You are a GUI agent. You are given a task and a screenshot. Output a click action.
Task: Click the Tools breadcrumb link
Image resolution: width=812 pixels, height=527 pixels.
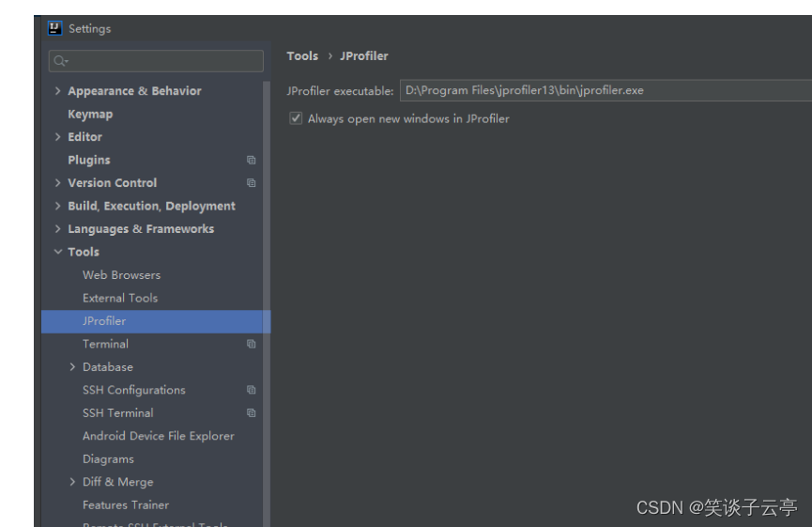[x=302, y=56]
